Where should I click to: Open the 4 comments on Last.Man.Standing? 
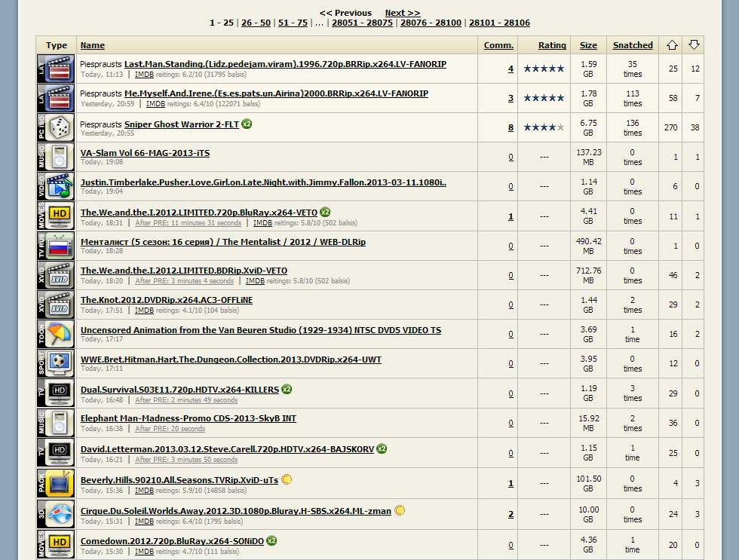tap(511, 69)
